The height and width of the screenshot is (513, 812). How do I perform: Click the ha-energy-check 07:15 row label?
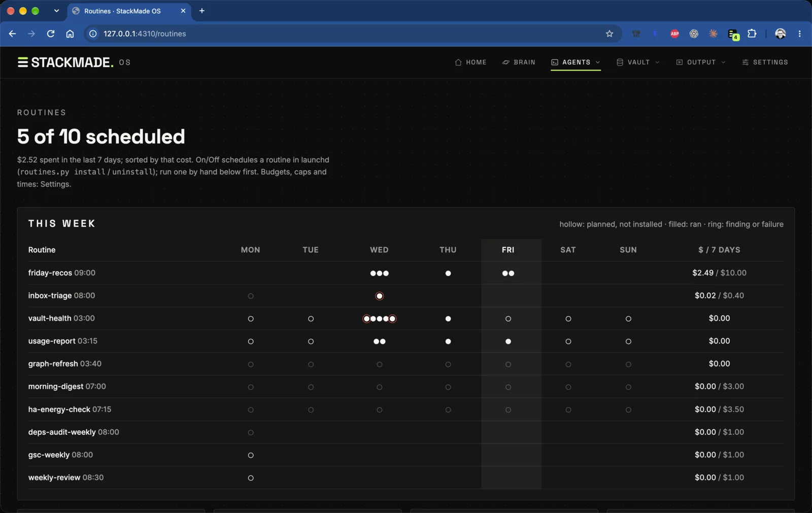click(x=70, y=409)
